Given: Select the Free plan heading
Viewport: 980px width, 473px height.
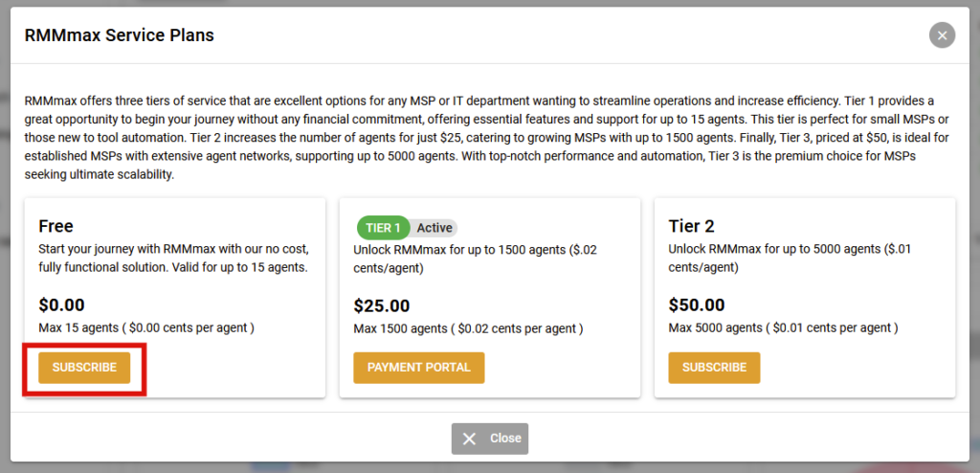Looking at the screenshot, I should [56, 226].
